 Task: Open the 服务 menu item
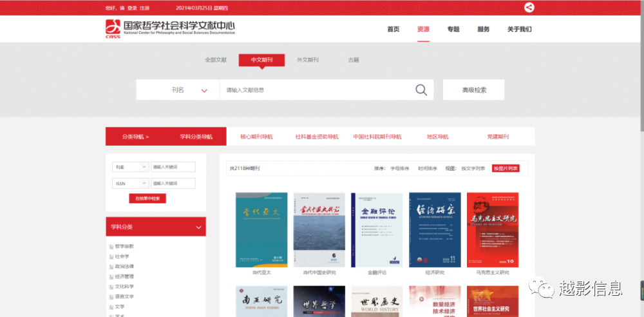[484, 29]
